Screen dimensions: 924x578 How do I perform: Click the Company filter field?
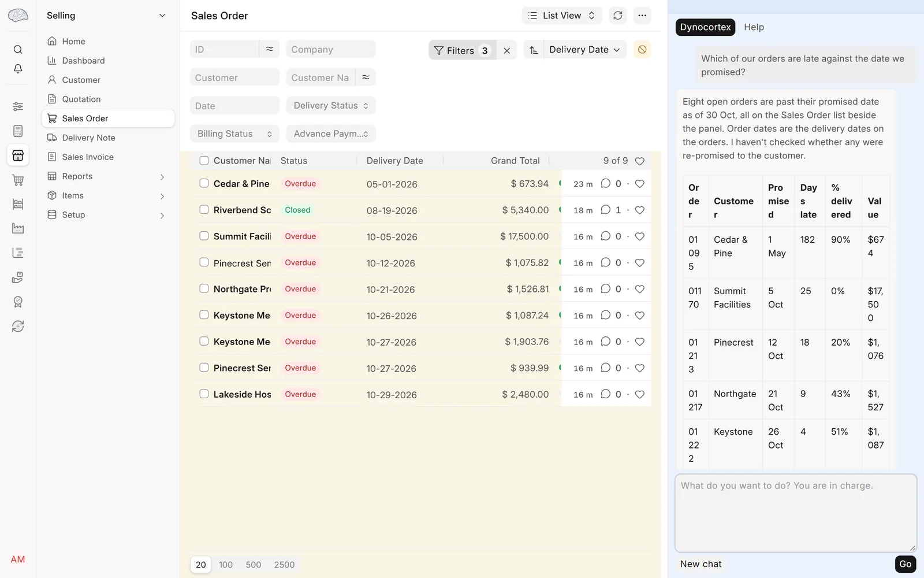(x=331, y=50)
